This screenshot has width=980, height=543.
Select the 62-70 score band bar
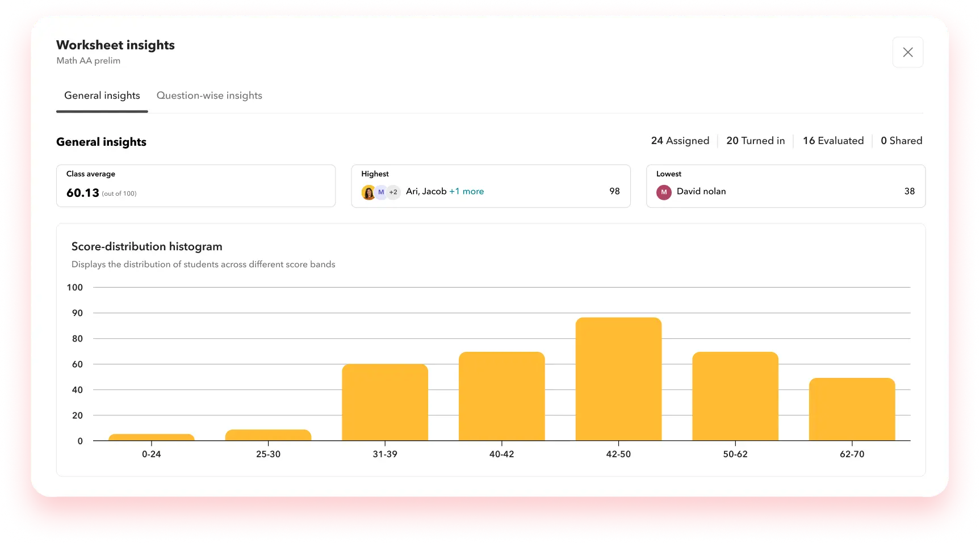(852, 409)
